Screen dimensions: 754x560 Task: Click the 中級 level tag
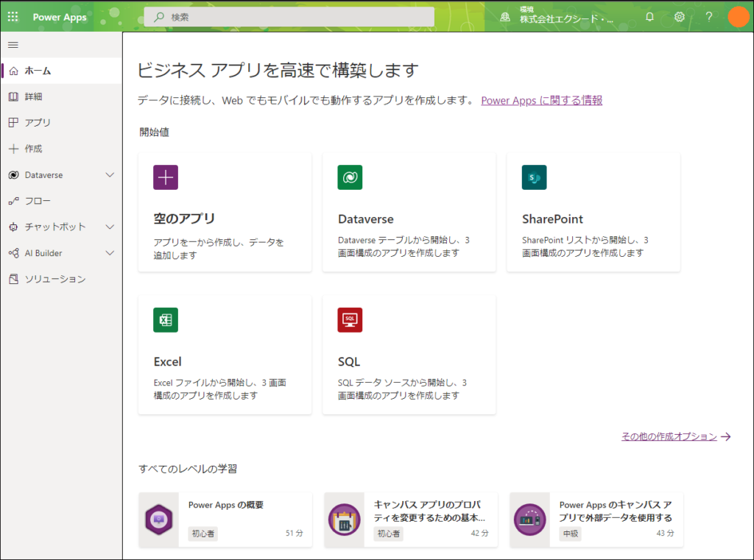tap(571, 534)
